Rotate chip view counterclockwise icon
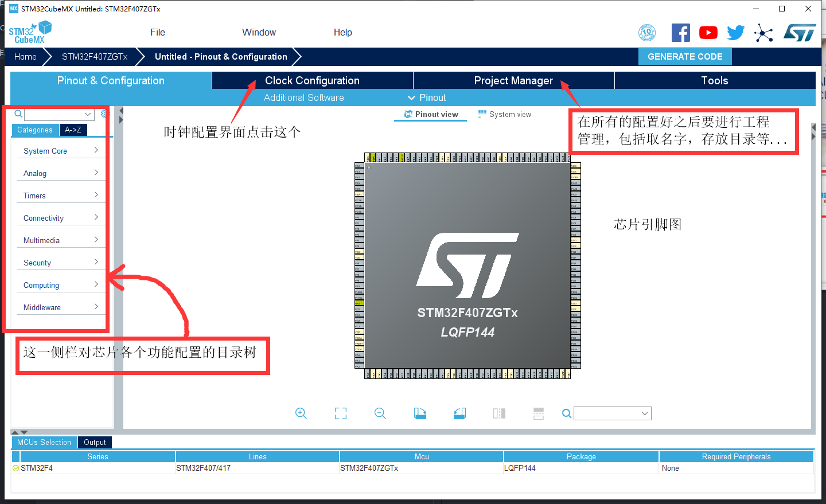 459,413
